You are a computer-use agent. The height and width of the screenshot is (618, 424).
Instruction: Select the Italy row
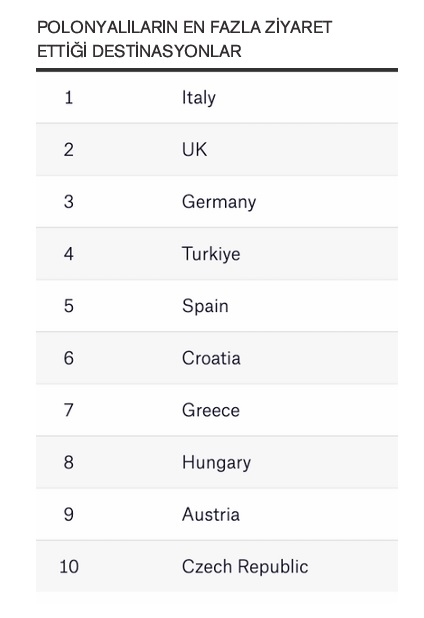(x=217, y=98)
